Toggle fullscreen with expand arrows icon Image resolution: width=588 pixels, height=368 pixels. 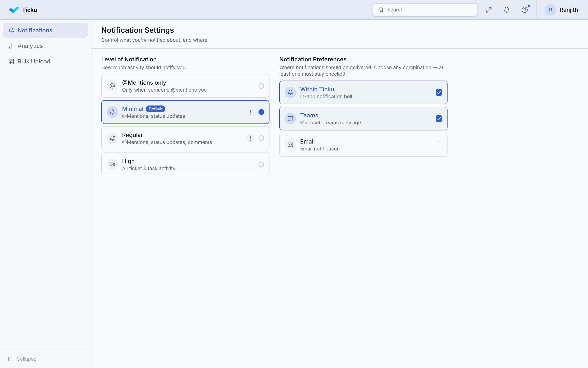pyautogui.click(x=489, y=10)
